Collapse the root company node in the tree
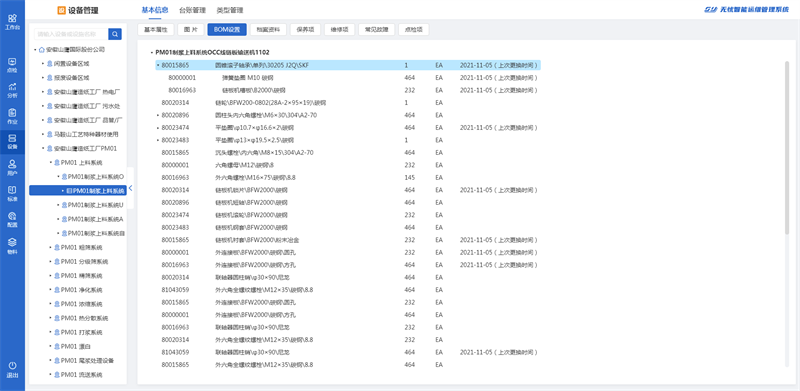Image resolution: width=800 pixels, height=391 pixels. point(35,50)
